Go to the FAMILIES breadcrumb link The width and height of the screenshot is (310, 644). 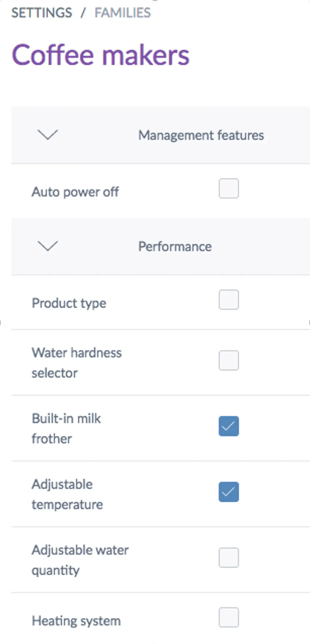(122, 13)
